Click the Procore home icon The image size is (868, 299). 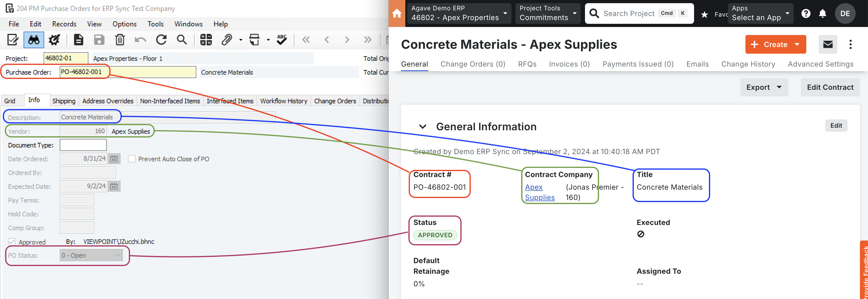[x=397, y=13]
